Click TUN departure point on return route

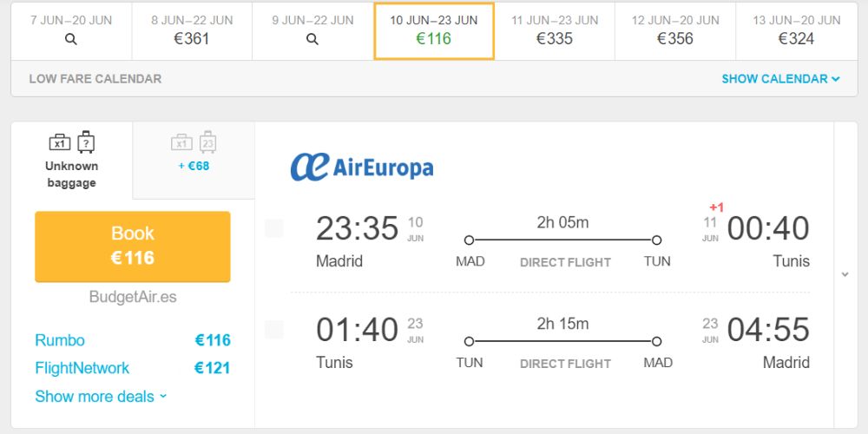tap(469, 341)
